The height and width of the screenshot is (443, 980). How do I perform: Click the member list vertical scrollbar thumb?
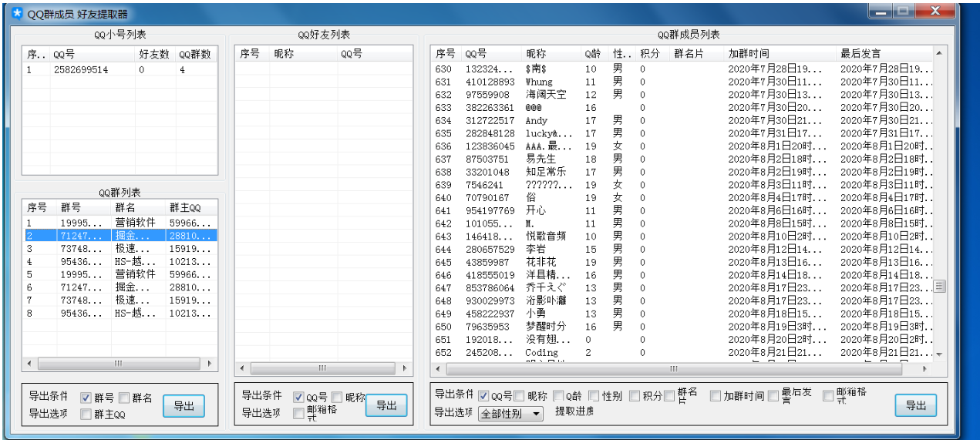coord(939,286)
